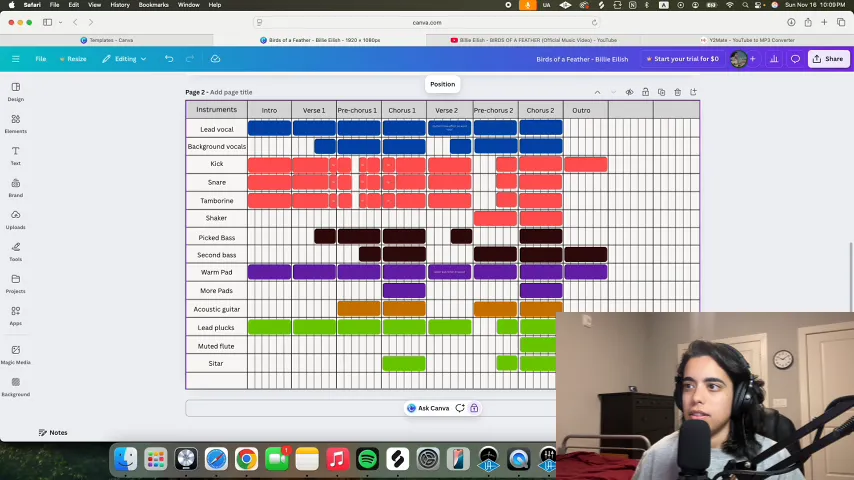Screen dimensions: 854x480
Task: Select the Acoustic guitar row label
Action: tap(217, 309)
